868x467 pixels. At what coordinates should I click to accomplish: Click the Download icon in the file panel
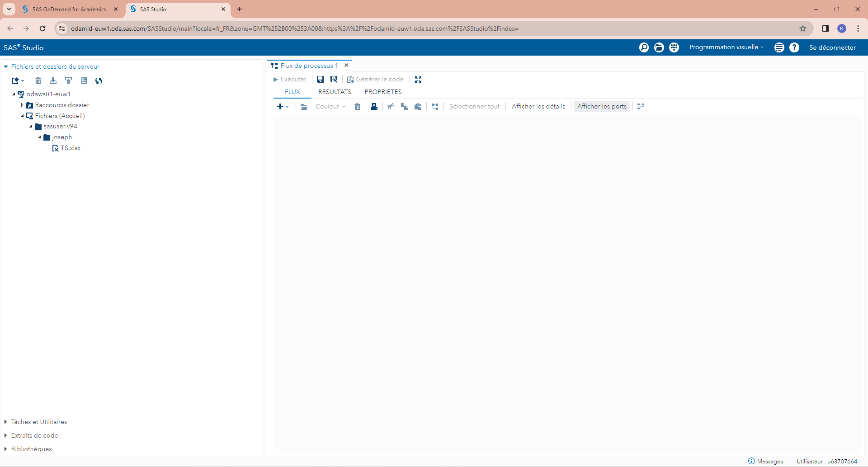tap(53, 81)
